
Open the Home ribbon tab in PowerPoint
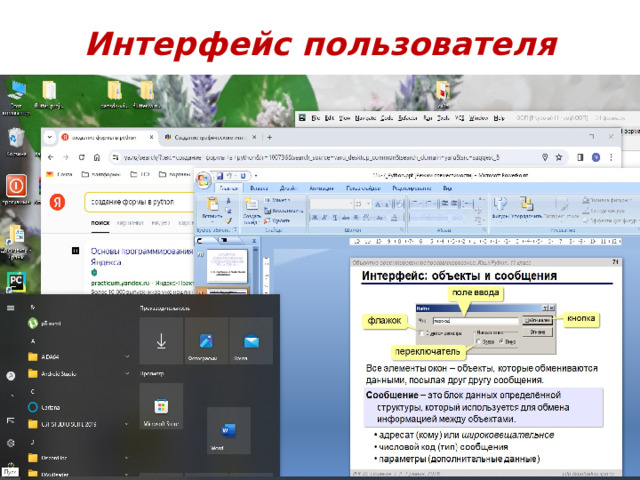click(x=229, y=188)
